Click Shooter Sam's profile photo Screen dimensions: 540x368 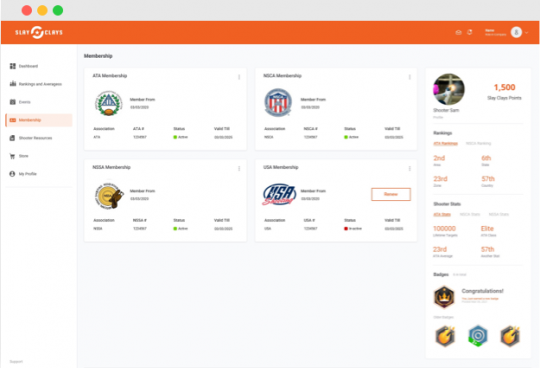[x=448, y=89]
